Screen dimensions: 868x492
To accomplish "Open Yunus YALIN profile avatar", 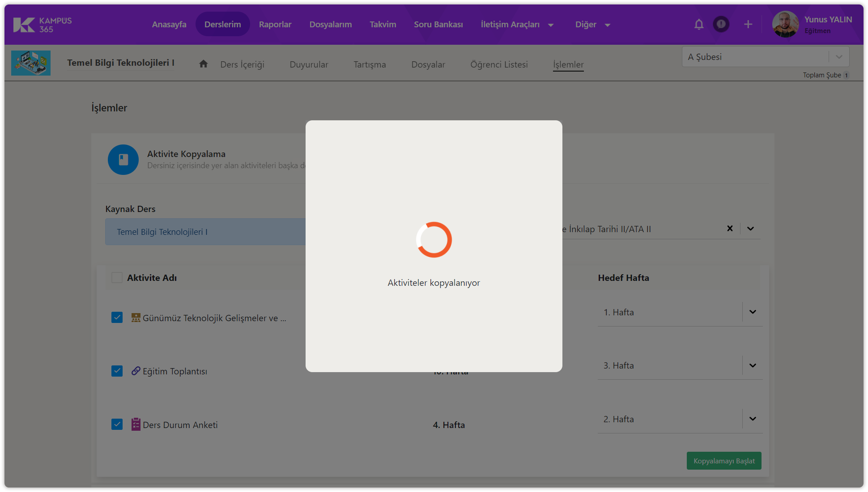I will [x=785, y=24].
